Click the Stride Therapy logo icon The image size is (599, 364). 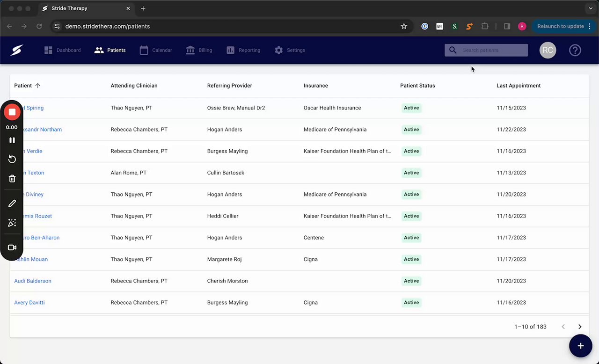click(17, 50)
